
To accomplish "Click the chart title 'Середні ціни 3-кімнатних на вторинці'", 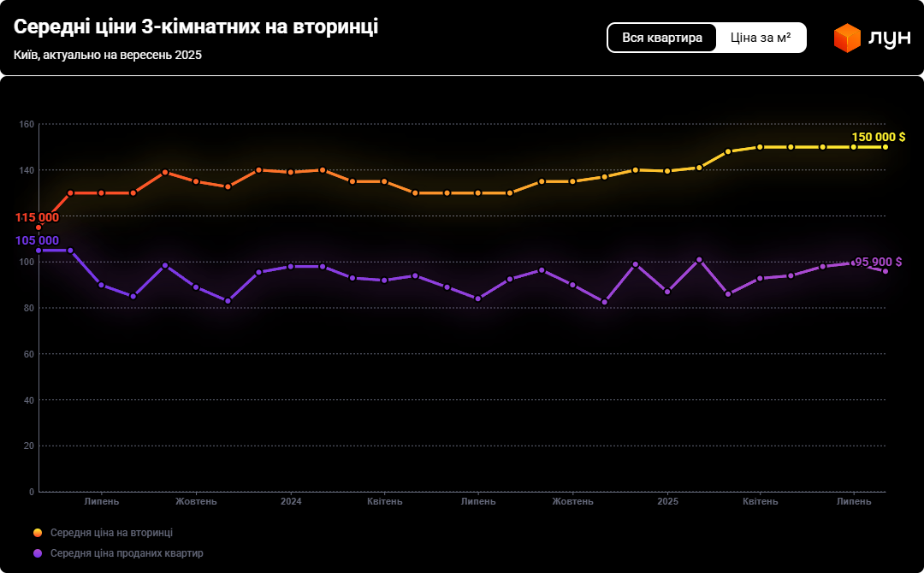I will coord(196,27).
